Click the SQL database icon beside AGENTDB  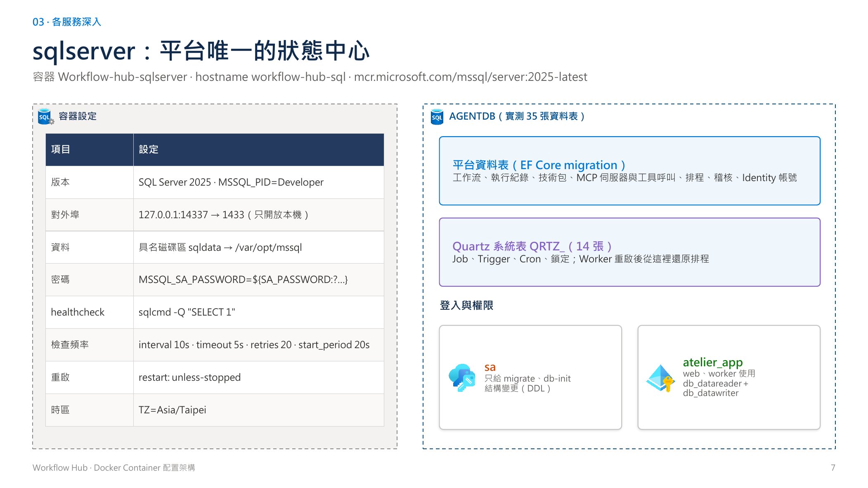click(x=437, y=117)
